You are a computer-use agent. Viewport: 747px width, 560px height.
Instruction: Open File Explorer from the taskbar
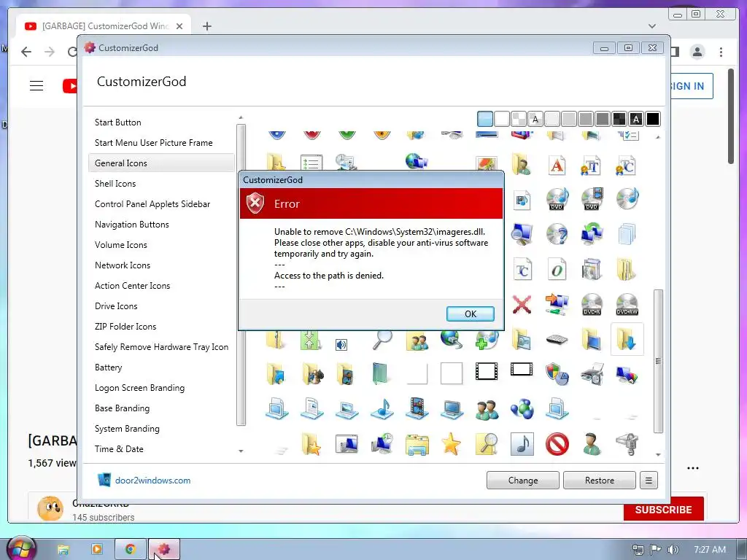[x=63, y=550]
